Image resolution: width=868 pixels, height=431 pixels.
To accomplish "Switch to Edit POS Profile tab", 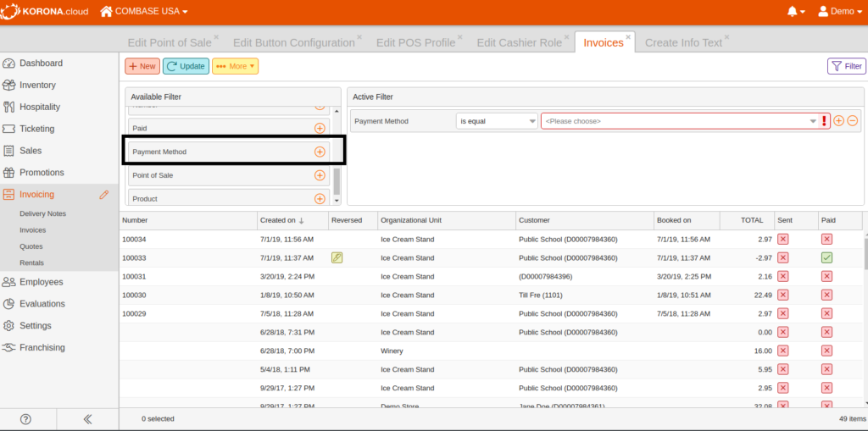I will coord(415,42).
